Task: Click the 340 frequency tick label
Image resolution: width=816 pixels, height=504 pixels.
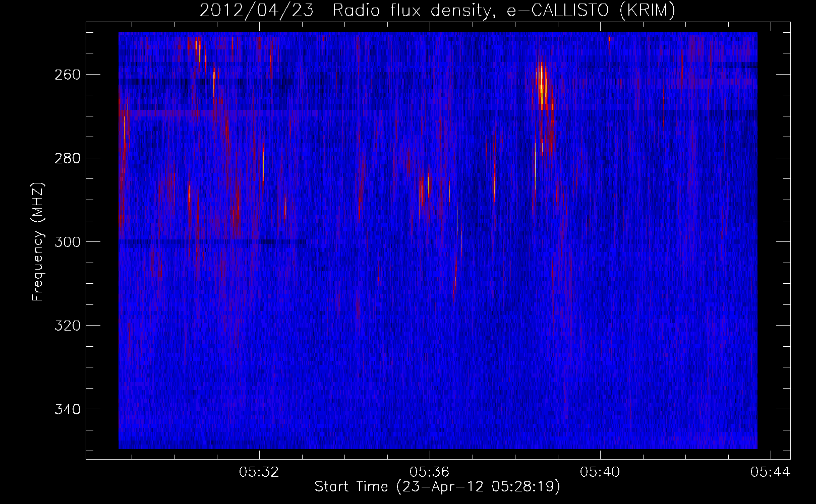Action: click(x=68, y=409)
